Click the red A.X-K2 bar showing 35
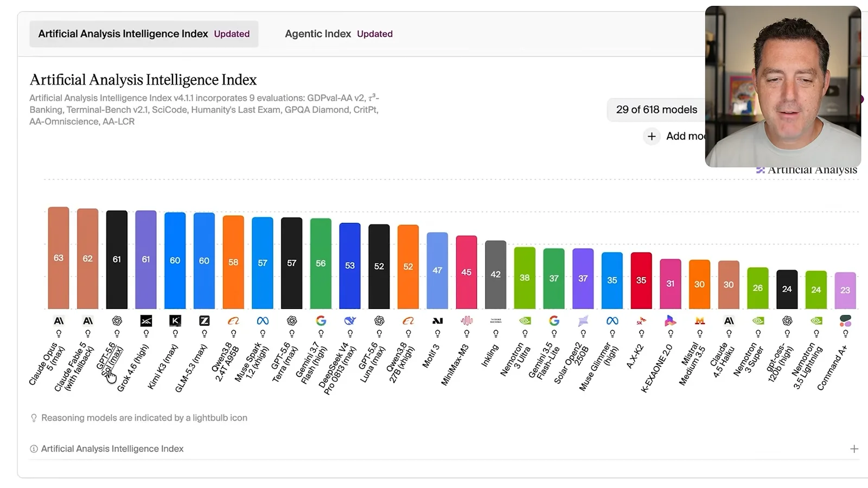This screenshot has height=488, width=868. click(x=641, y=280)
